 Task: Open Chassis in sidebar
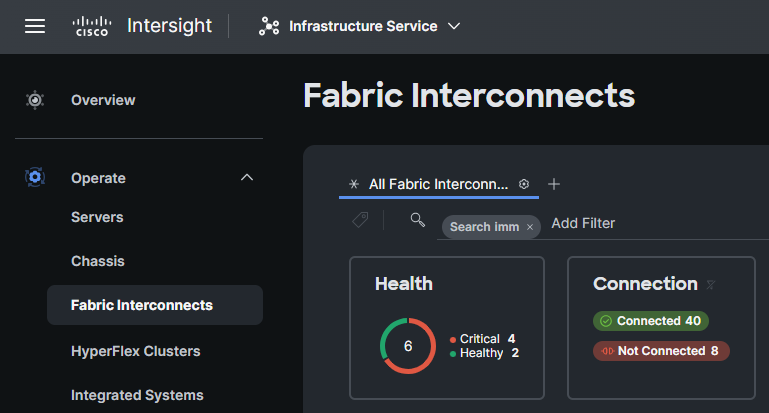(x=98, y=261)
